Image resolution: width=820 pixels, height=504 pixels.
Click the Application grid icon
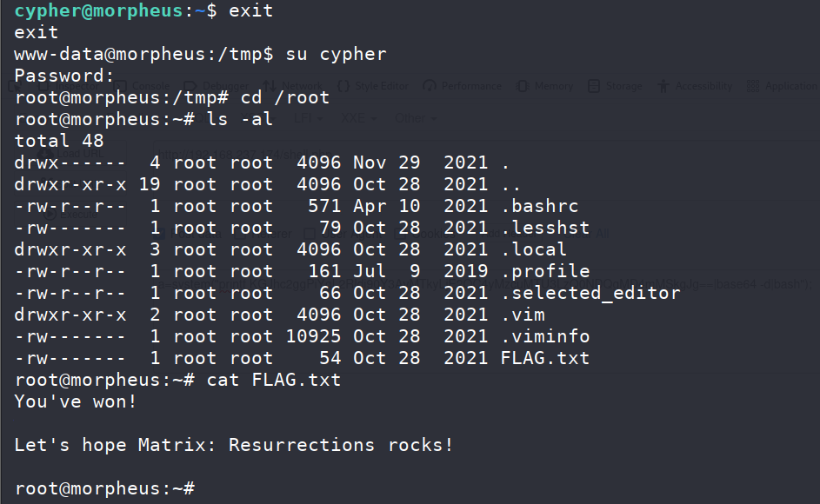coord(753,86)
